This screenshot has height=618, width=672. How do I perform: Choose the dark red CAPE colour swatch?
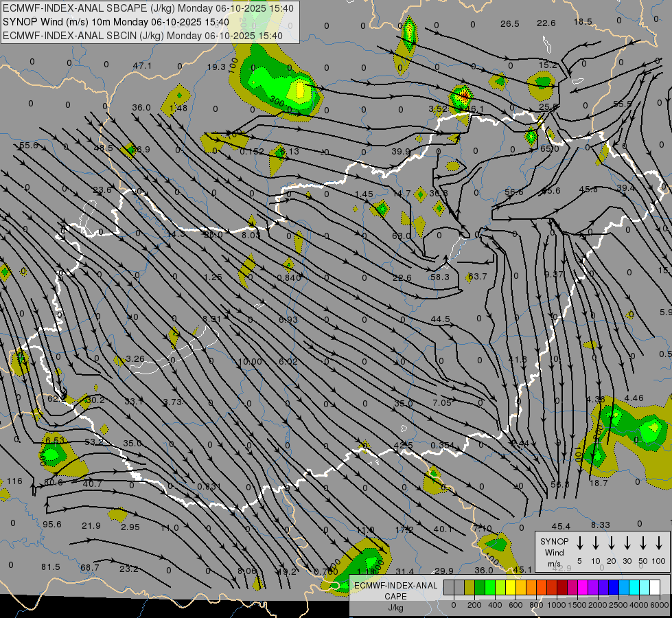(x=562, y=588)
